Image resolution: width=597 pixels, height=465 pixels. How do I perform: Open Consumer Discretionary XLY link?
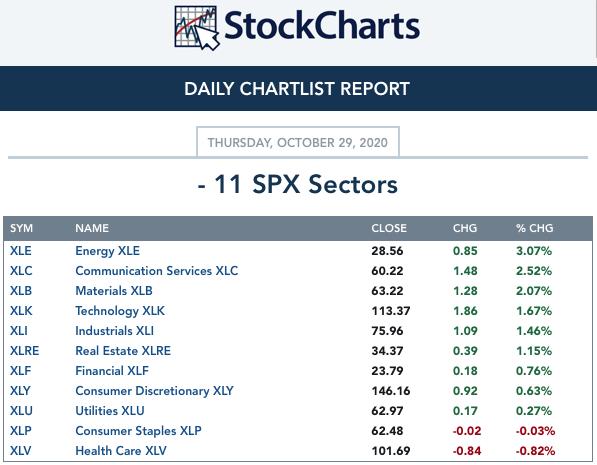click(x=154, y=391)
